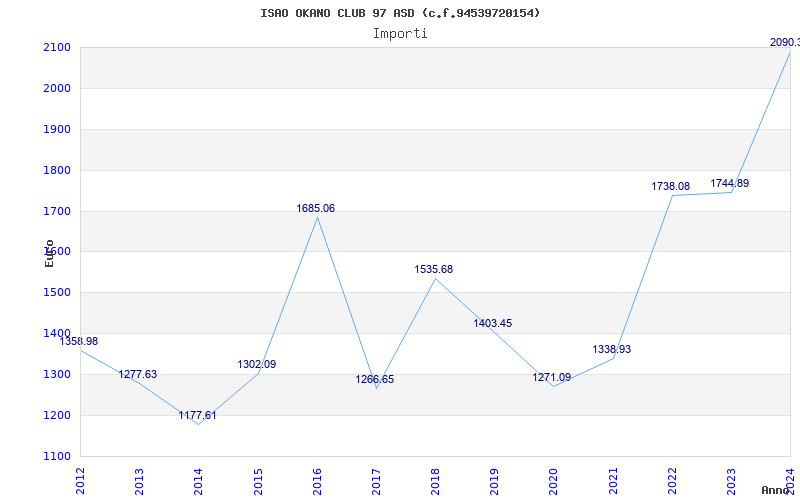Viewport: 800px width, 500px height.
Task: Click the 1302.09 data label
Action: 257,364
